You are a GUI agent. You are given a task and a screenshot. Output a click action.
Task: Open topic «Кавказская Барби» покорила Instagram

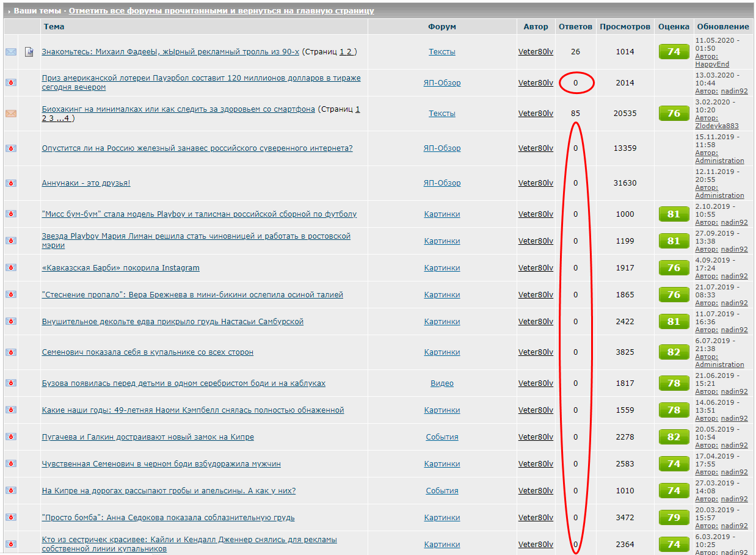(x=120, y=268)
